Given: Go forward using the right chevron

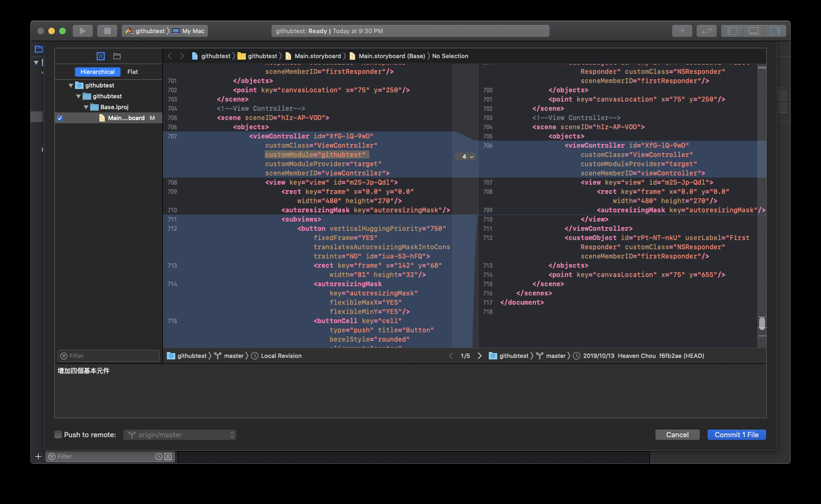Looking at the screenshot, I should pyautogui.click(x=182, y=56).
